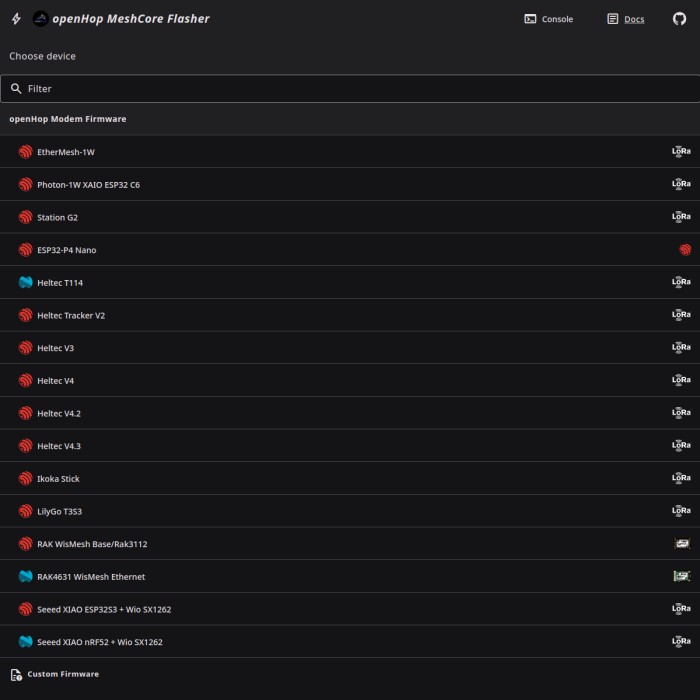
Task: Select the Heltec V4 device
Action: (350, 380)
